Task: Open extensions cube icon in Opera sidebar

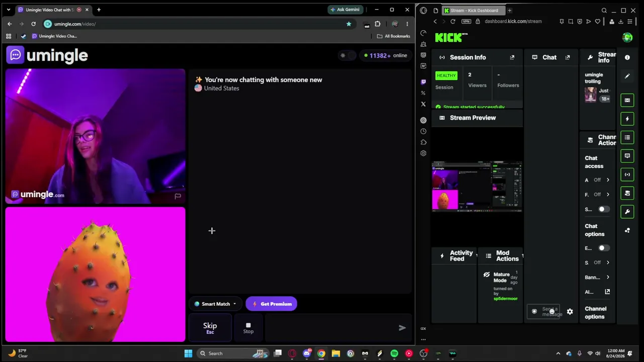Action: point(423,142)
